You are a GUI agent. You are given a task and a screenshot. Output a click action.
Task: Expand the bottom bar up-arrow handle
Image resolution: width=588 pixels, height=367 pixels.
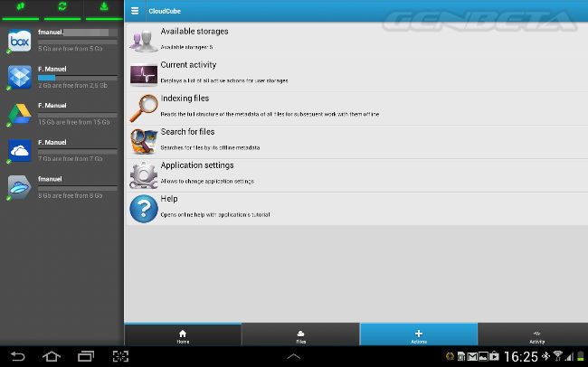294,355
